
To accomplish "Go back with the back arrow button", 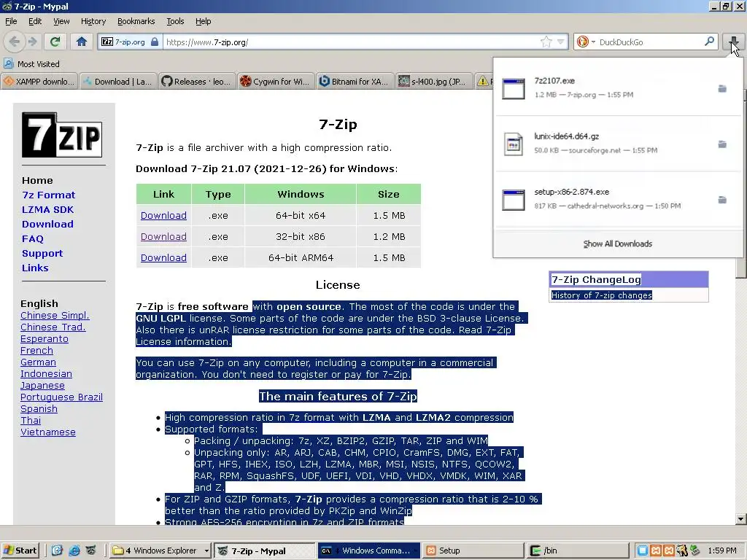I will (15, 42).
